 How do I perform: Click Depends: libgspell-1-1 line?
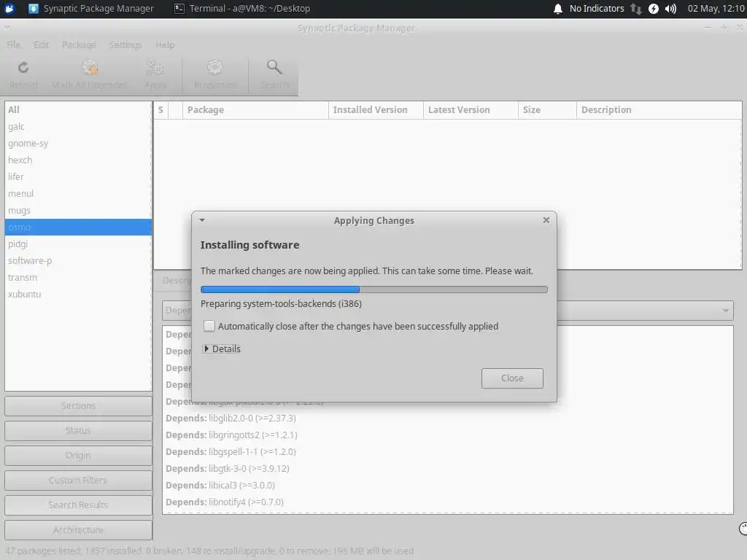pos(231,451)
